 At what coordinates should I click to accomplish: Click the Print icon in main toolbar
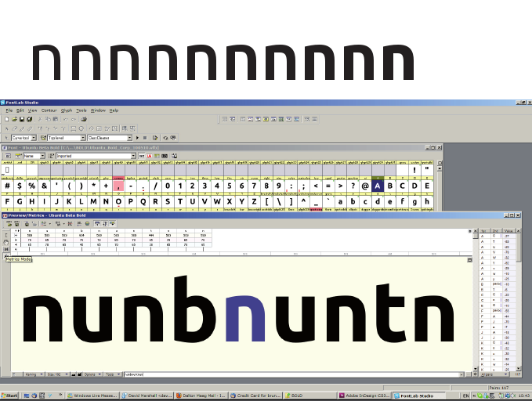click(84, 119)
